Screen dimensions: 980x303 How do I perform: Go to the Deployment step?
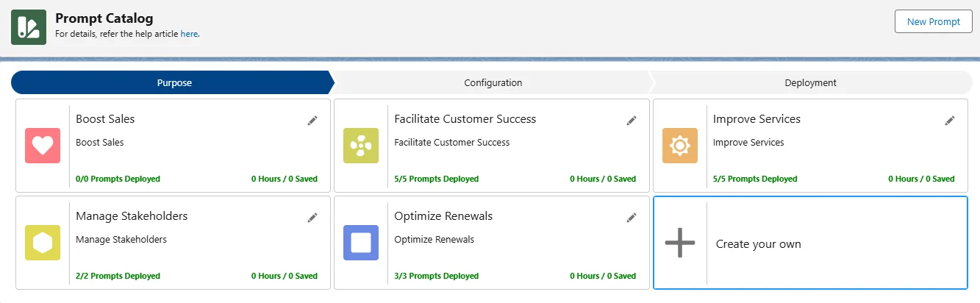[810, 83]
